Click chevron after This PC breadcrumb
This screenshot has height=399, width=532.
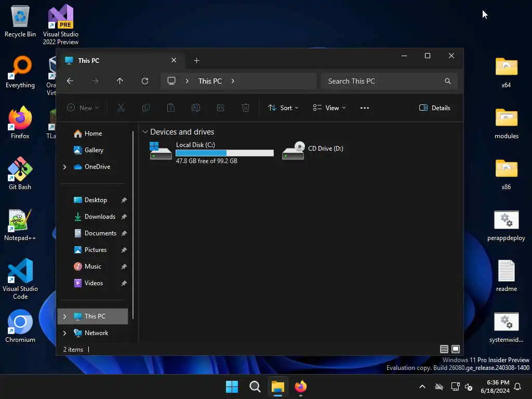(233, 81)
